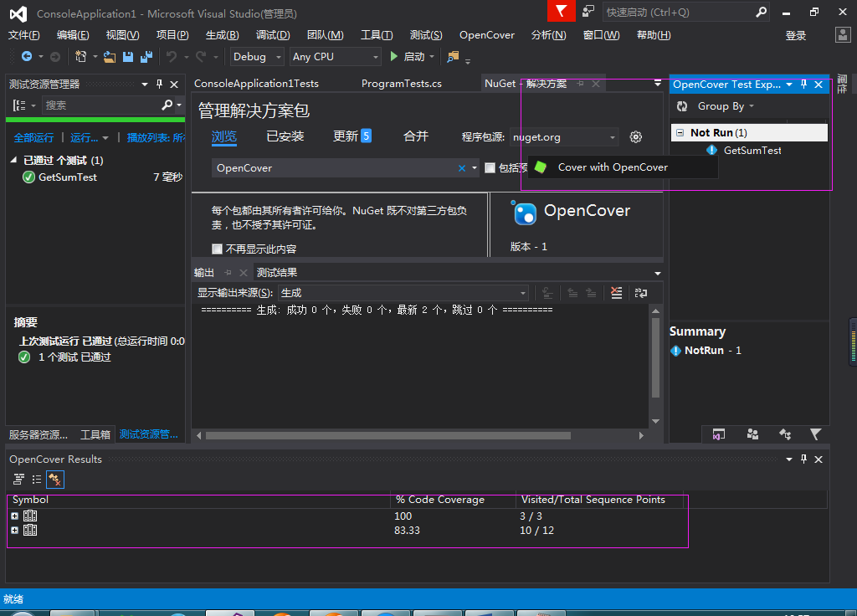Toggle the include prerelease checkbox
The width and height of the screenshot is (857, 616).
pyautogui.click(x=490, y=167)
